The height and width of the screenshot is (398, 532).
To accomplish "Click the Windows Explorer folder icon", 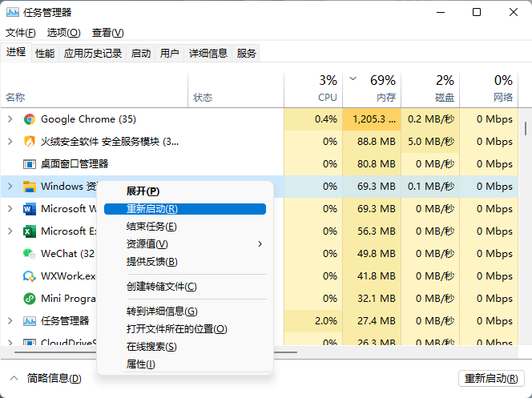I will click(30, 187).
